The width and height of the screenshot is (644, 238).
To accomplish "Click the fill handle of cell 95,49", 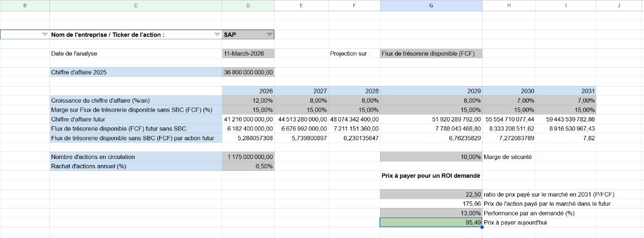I will click(x=482, y=227).
